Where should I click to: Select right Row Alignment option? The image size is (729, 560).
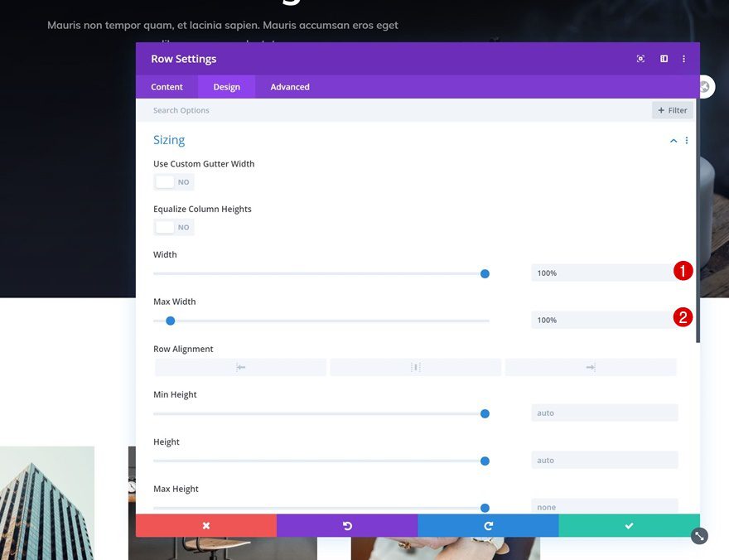pyautogui.click(x=591, y=367)
